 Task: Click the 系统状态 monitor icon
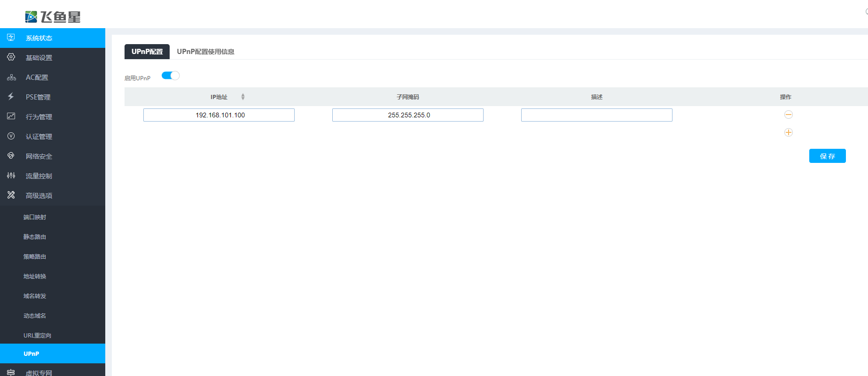11,38
